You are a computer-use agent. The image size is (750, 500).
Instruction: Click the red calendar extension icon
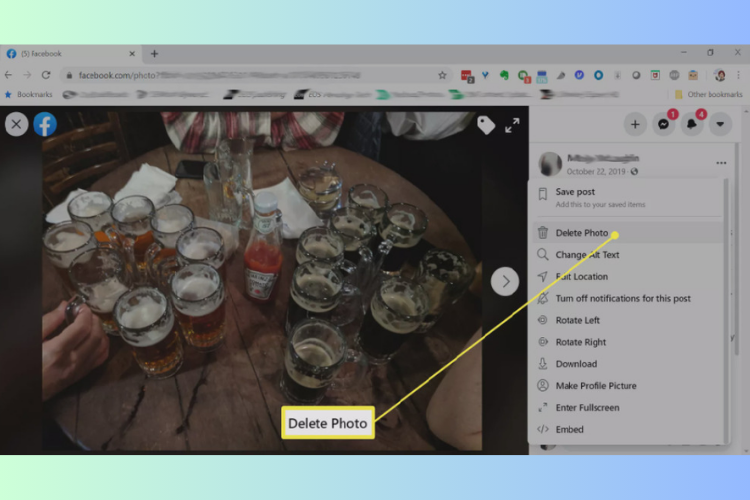tap(467, 76)
